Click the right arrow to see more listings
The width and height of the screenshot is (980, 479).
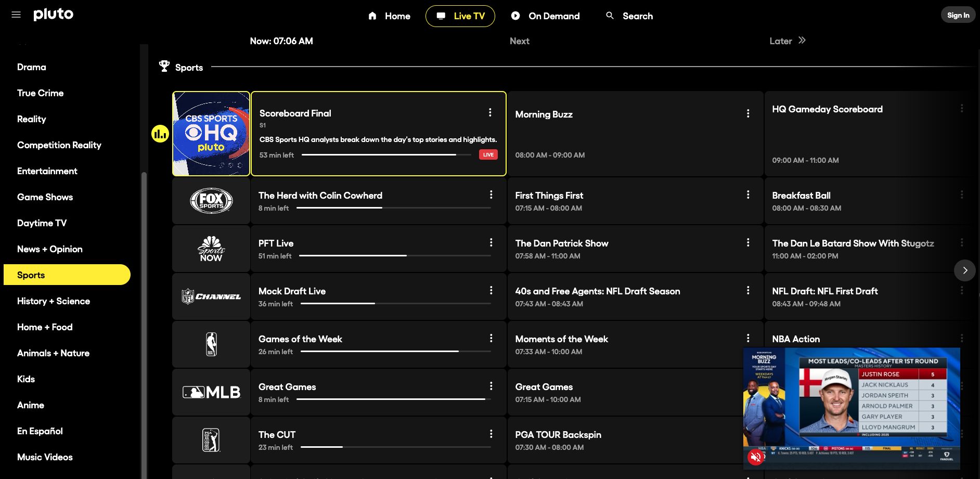(x=965, y=270)
